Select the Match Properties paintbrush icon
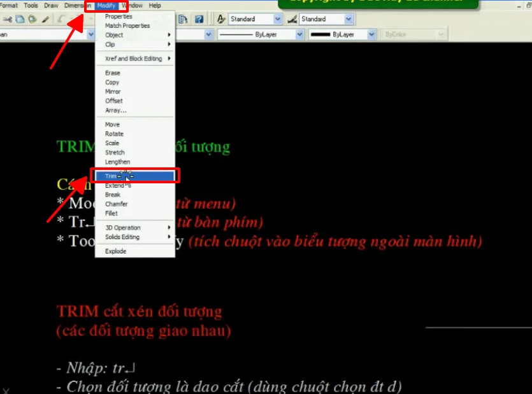 click(45, 19)
